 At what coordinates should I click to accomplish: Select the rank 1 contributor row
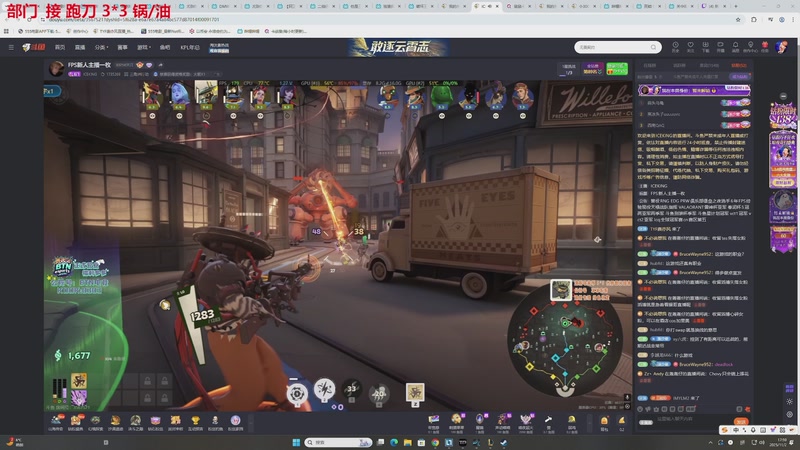click(x=693, y=103)
